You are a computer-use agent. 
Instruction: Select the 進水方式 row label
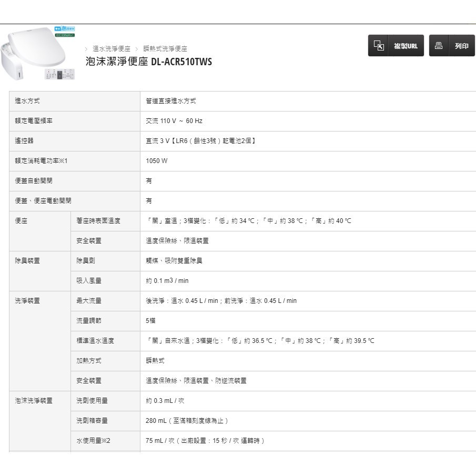(27, 101)
